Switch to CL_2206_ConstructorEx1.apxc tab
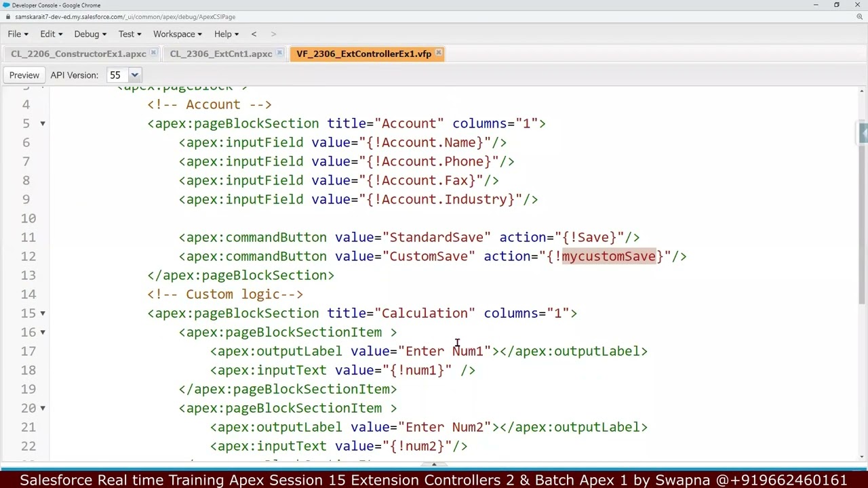 click(79, 54)
